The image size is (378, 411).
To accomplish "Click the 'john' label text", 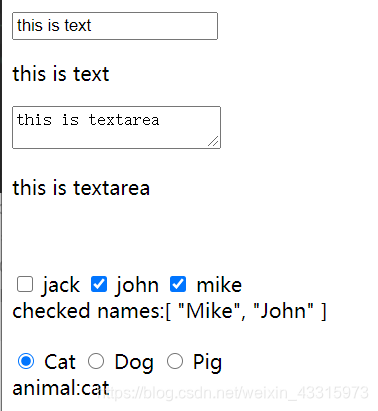I will [137, 286].
